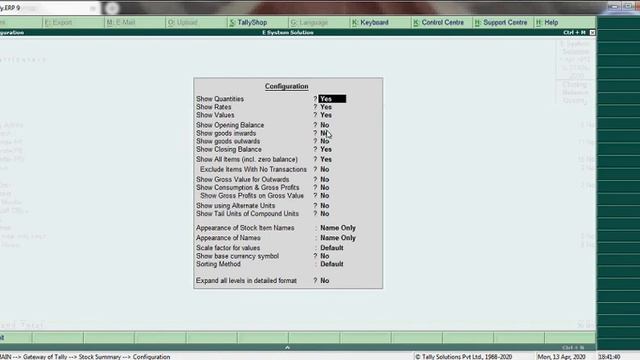Toggle Exclude Items With No Transactions value
This screenshot has width=640, height=360.
pos(324,169)
